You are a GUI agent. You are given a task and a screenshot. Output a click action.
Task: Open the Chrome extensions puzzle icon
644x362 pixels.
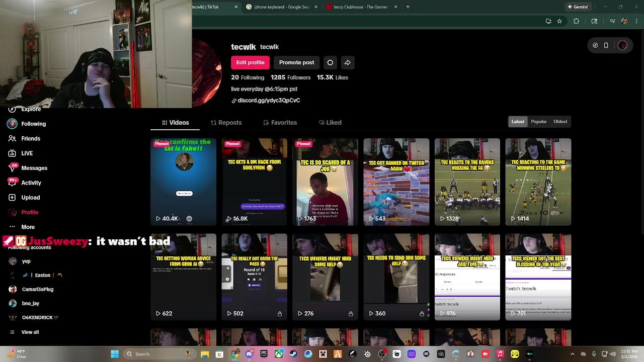[577, 21]
